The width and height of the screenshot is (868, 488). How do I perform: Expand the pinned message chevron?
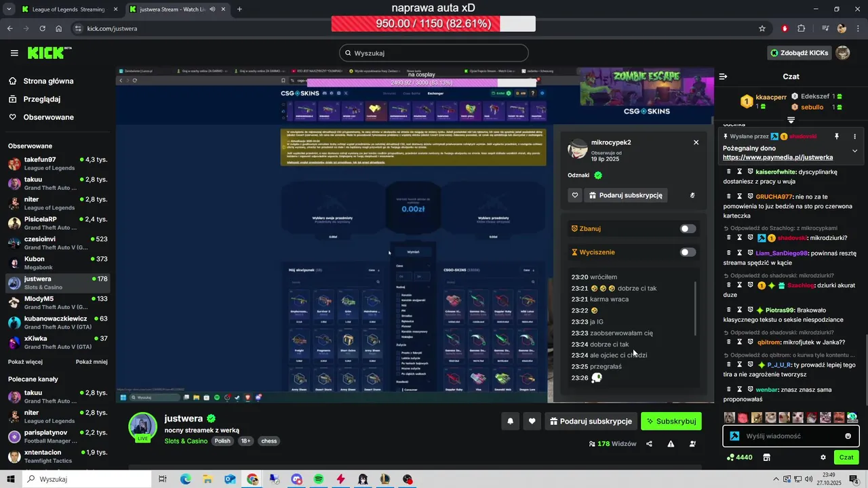pos(854,151)
